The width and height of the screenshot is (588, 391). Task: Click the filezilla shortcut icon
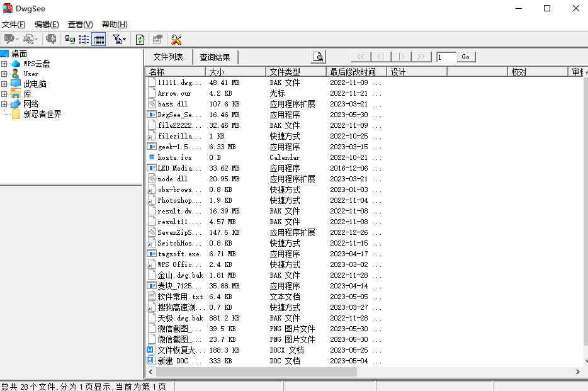[152, 136]
